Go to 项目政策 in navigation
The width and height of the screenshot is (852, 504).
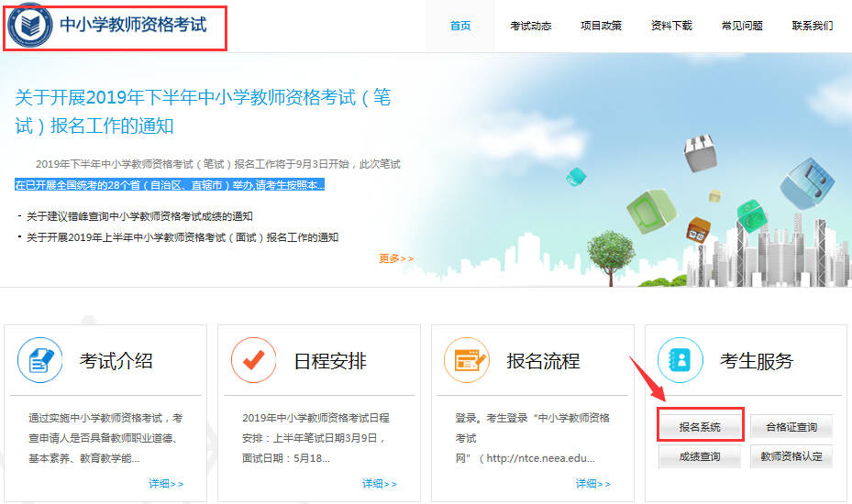601,26
